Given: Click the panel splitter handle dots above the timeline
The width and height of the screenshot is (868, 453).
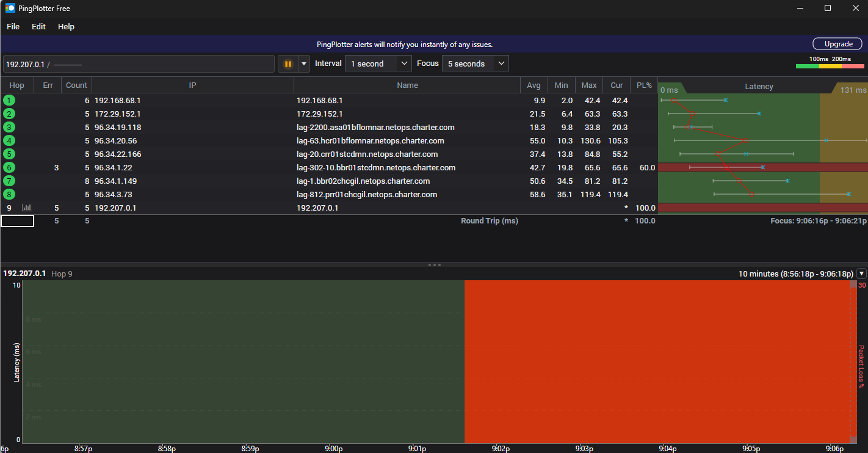Looking at the screenshot, I should coord(434,265).
